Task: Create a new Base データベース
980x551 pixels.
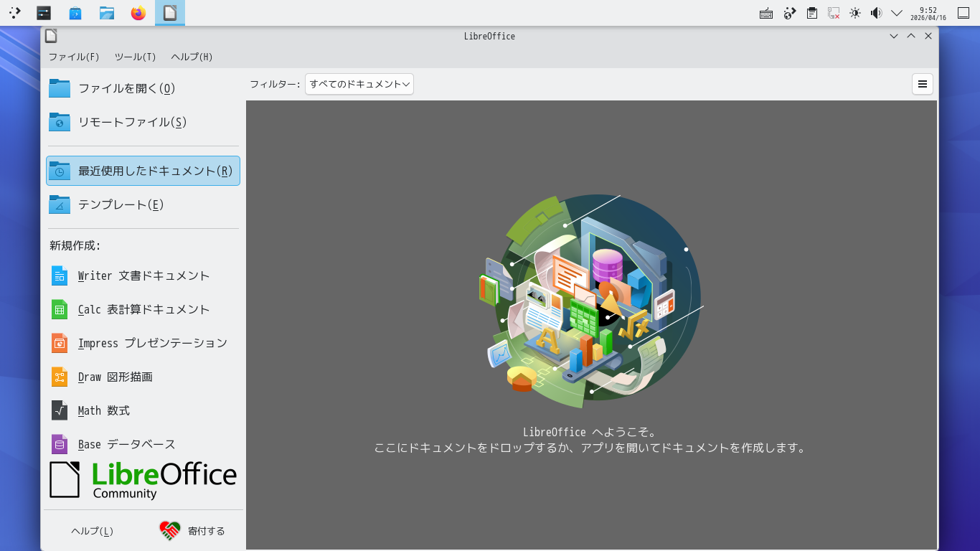Action: point(143,444)
